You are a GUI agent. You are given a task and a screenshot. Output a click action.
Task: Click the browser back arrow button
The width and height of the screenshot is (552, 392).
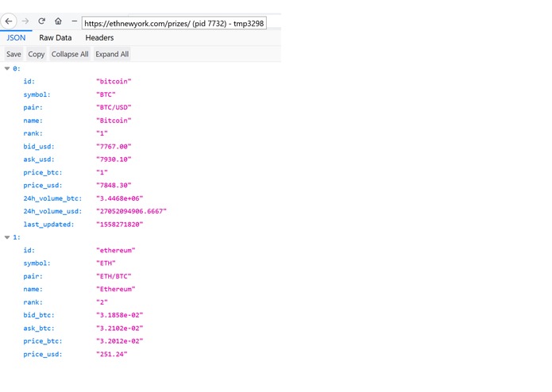click(9, 21)
